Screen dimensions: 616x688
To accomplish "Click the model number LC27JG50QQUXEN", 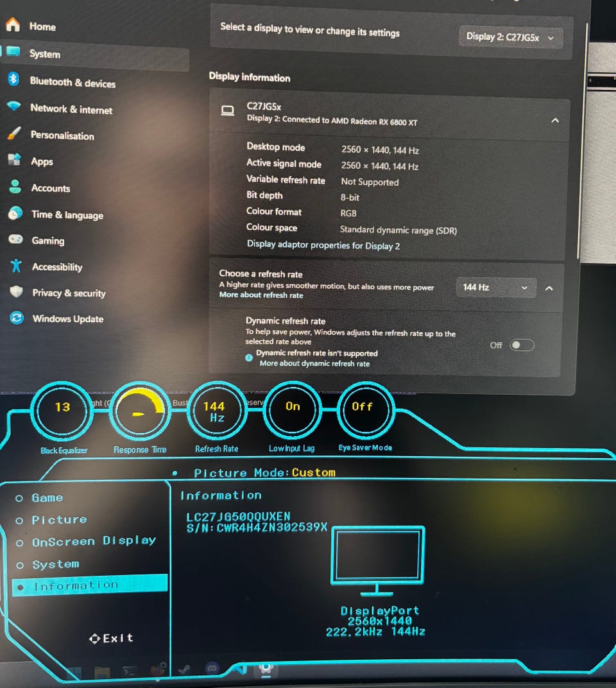I will [238, 516].
